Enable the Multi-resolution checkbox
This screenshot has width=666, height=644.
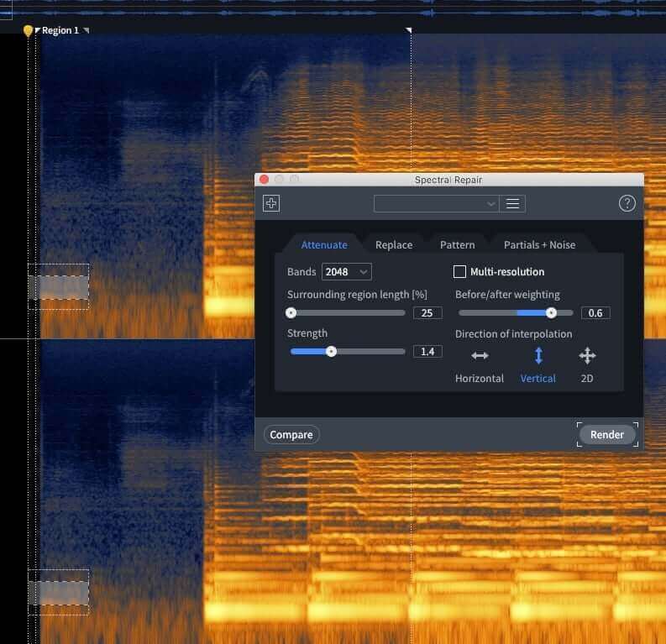click(x=459, y=272)
